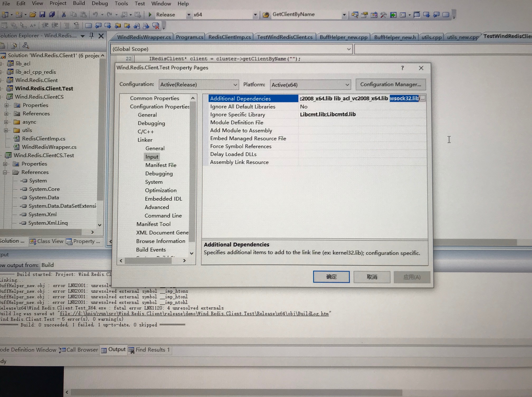
Task: Click the 确定 OK button
Action: tap(331, 277)
